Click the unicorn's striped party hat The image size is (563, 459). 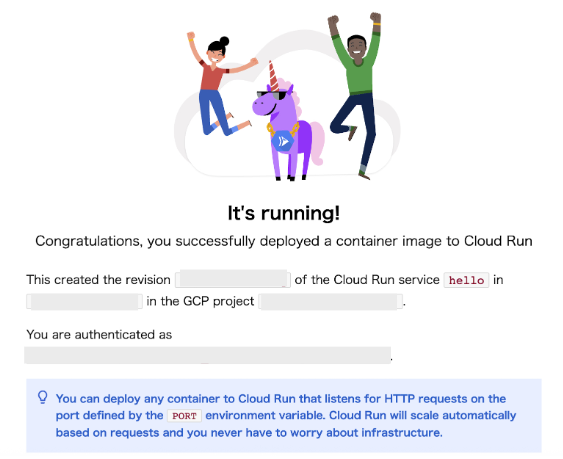pos(274,76)
